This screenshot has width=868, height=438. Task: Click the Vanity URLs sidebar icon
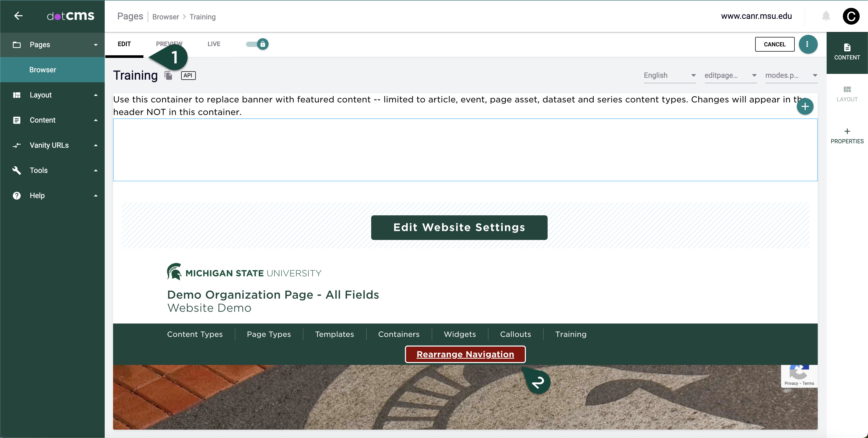(17, 145)
